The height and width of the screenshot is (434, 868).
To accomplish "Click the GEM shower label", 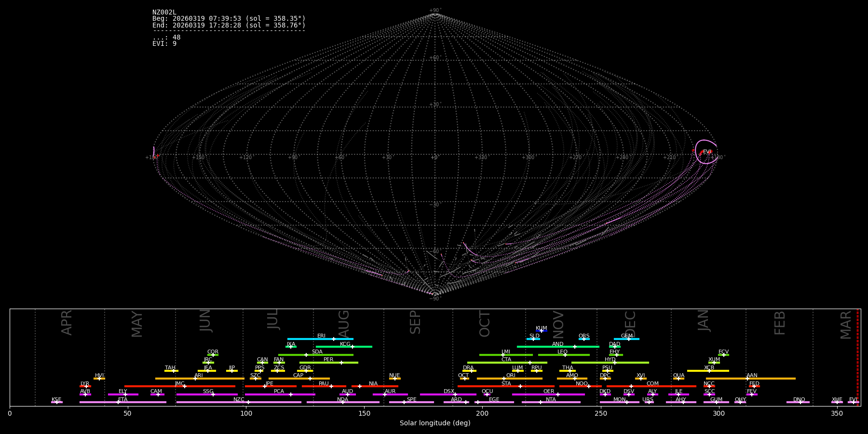I will [x=626, y=336].
